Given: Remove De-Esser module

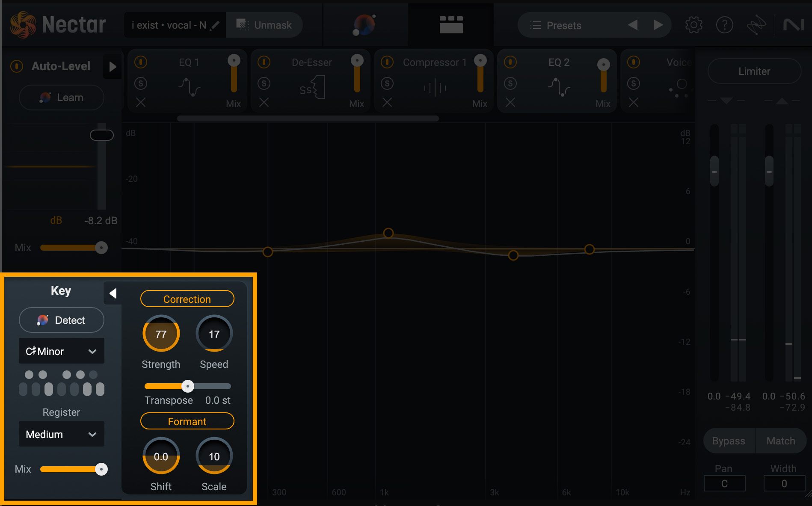Looking at the screenshot, I should (264, 103).
